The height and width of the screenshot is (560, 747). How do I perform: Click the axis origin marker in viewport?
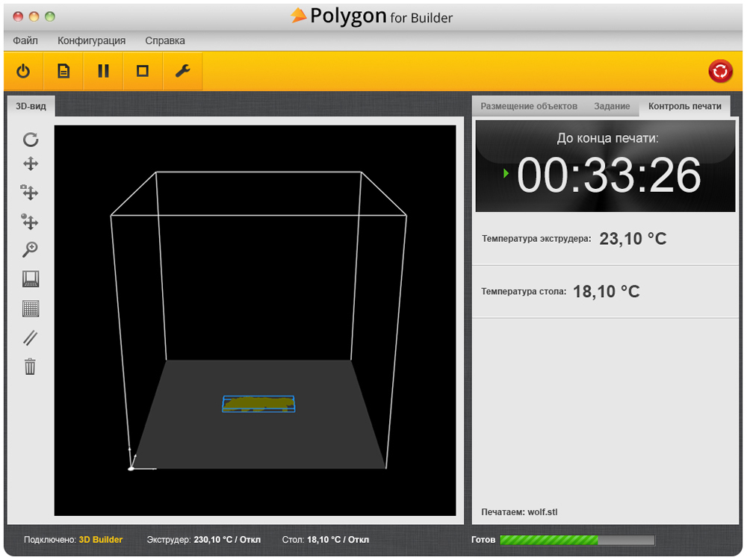(131, 469)
